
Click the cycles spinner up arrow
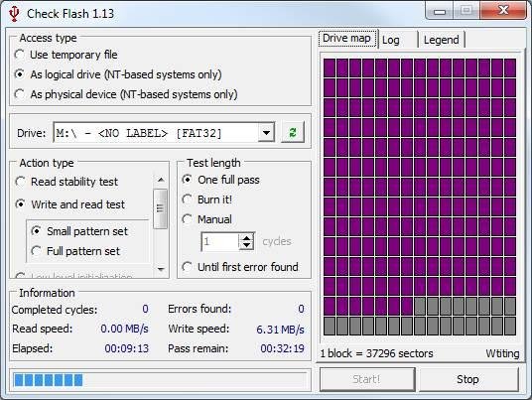pyautogui.click(x=247, y=237)
